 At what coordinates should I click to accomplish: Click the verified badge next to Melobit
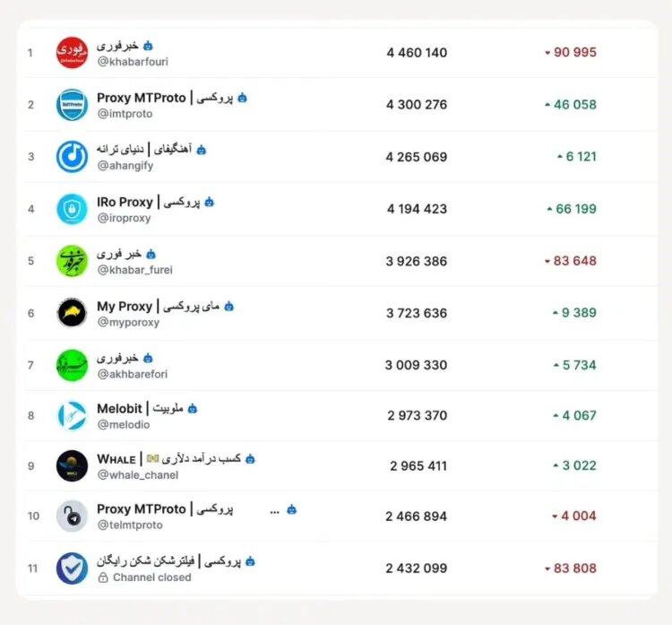tap(193, 408)
